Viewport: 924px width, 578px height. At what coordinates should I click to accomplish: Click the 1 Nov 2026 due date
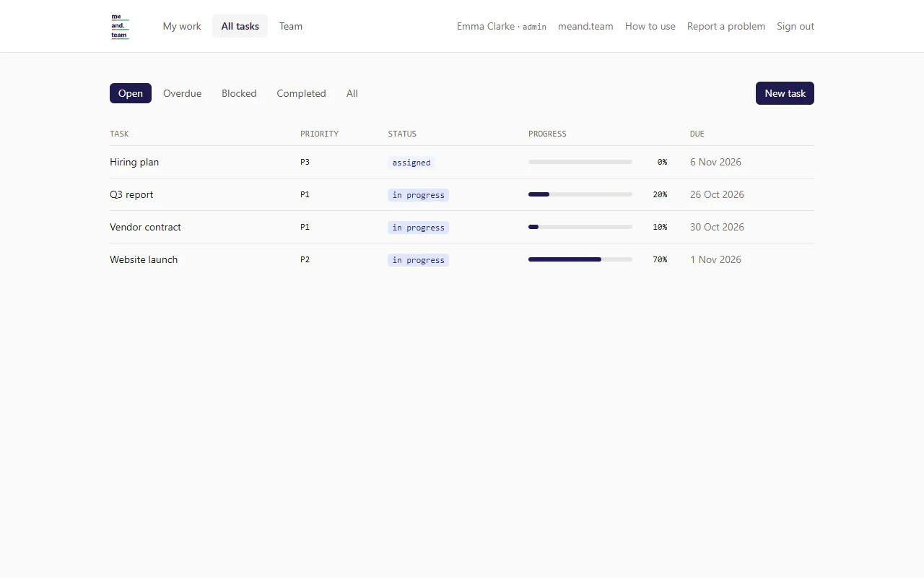click(x=715, y=259)
